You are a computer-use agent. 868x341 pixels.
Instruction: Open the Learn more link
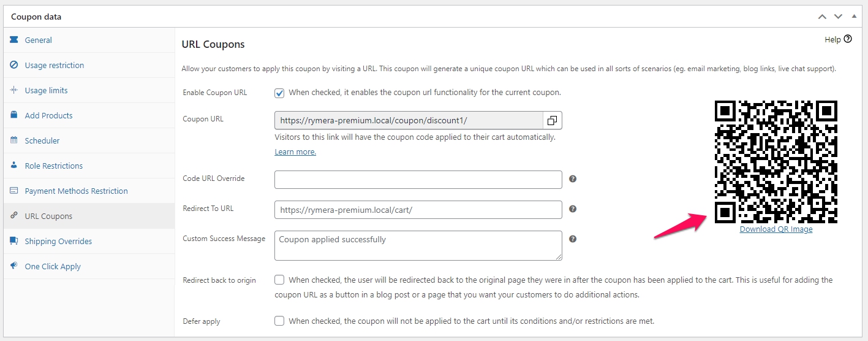pyautogui.click(x=295, y=152)
